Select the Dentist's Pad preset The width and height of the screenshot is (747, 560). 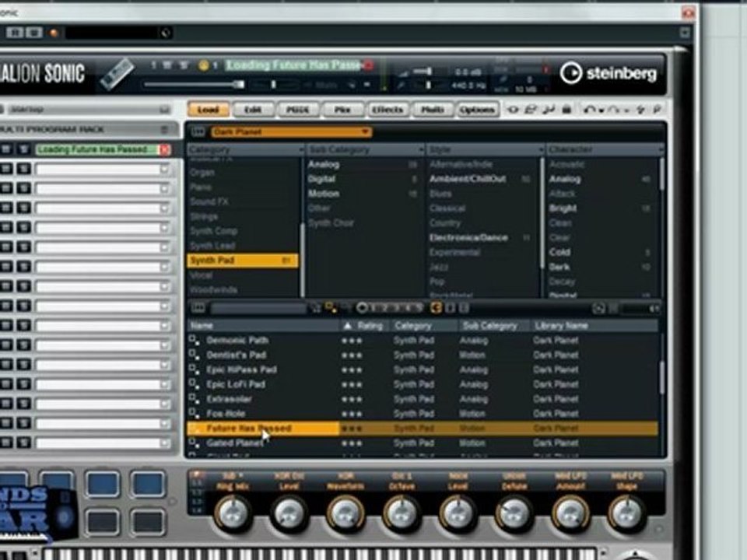[x=237, y=355]
